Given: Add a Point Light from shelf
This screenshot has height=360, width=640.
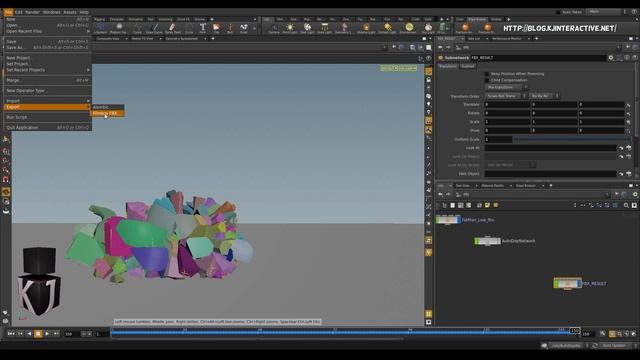Looking at the screenshot, I should [x=290, y=28].
